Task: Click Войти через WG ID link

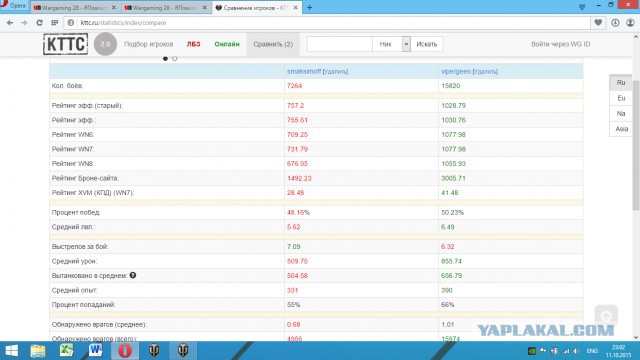Action: 560,44
